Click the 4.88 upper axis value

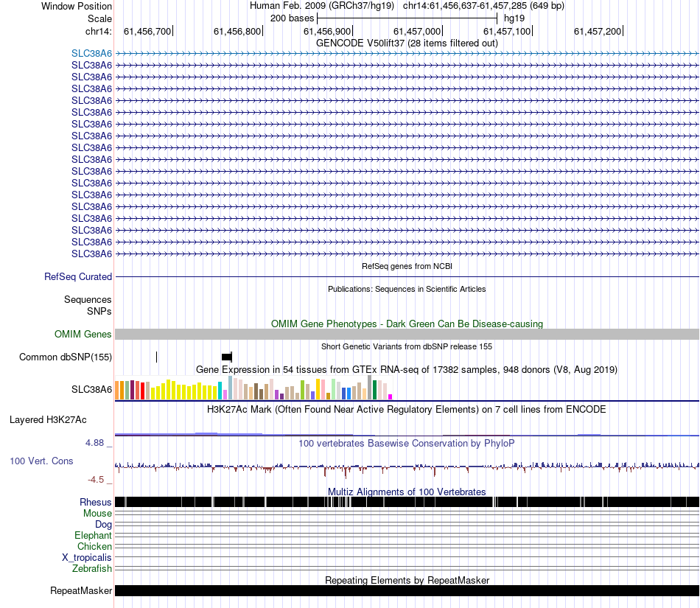click(x=94, y=443)
